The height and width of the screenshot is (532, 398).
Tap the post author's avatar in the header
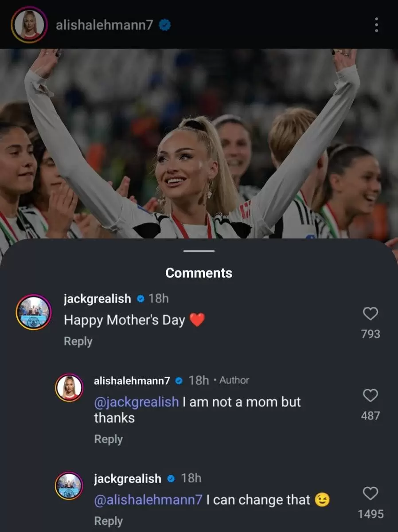[x=30, y=25]
